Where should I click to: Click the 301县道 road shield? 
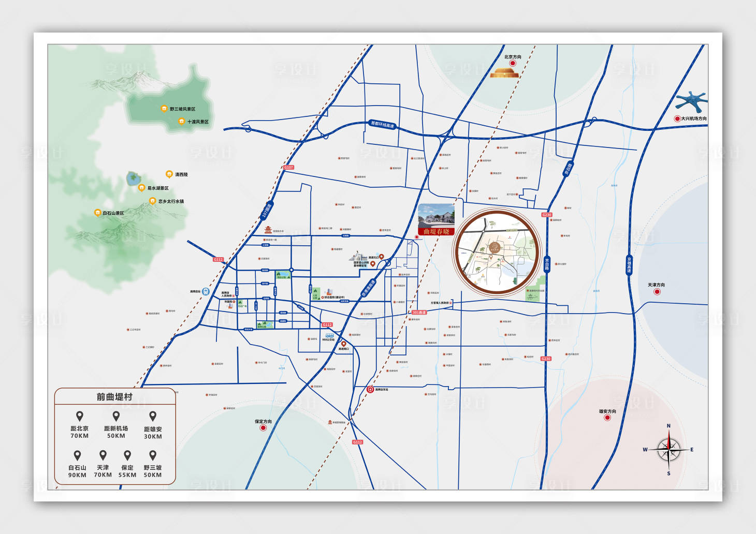419,313
